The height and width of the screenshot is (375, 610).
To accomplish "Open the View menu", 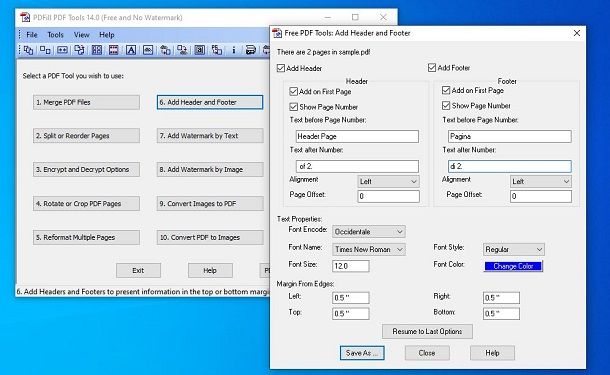I will [82, 35].
